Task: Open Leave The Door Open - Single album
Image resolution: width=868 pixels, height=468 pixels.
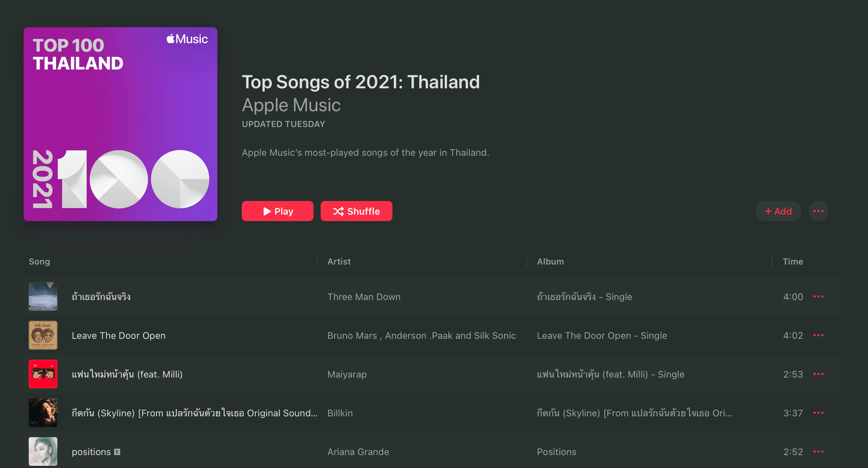Action: pos(602,336)
